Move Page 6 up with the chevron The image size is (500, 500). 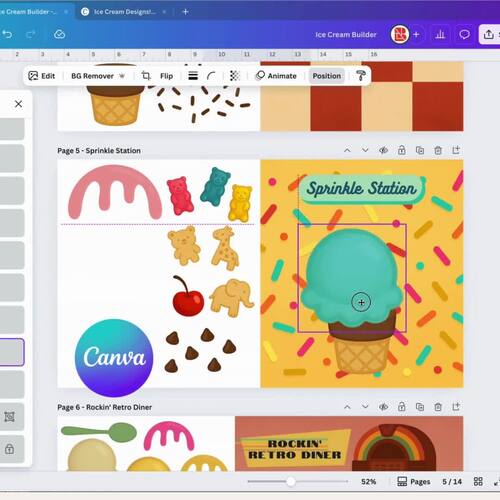(347, 407)
